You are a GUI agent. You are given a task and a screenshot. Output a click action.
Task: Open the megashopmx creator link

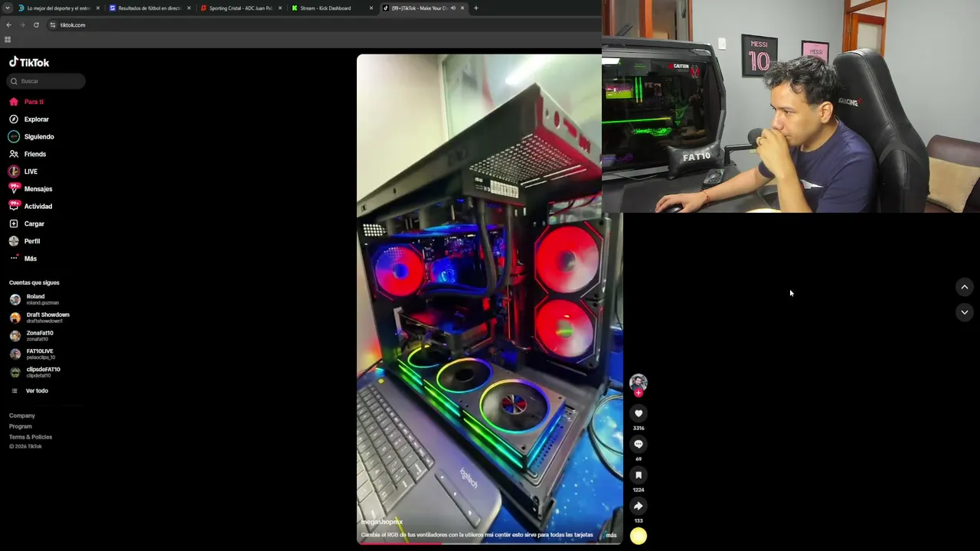(x=382, y=522)
